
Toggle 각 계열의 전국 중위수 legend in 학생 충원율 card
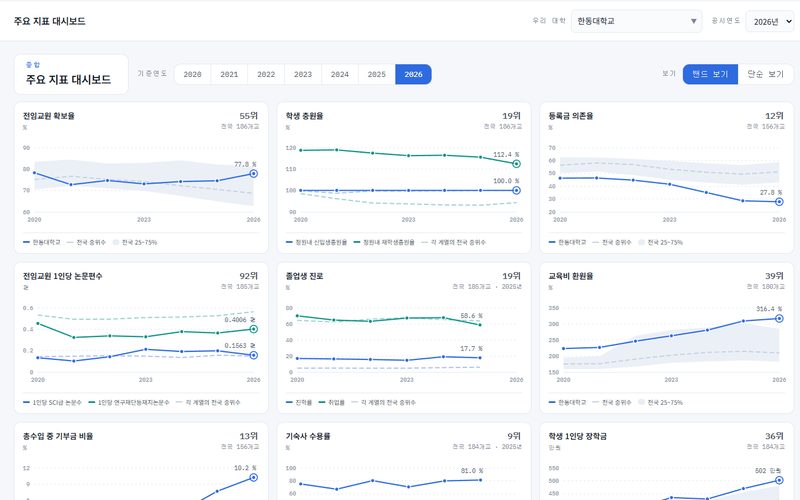454,242
